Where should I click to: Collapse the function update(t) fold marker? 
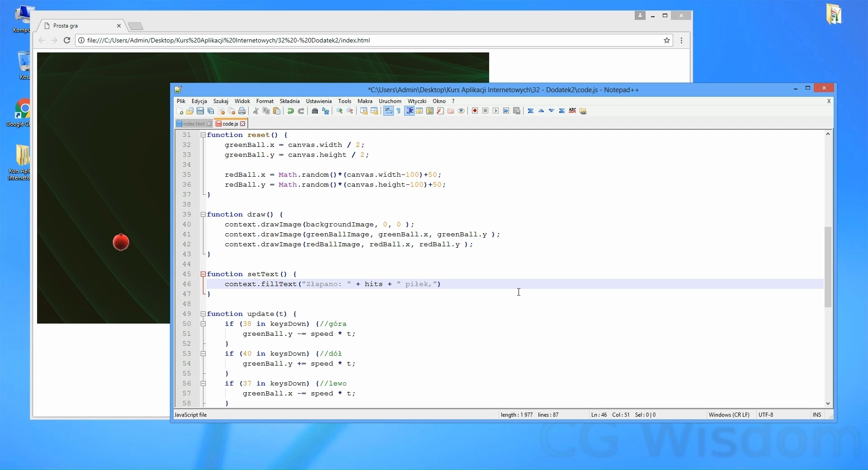[203, 314]
